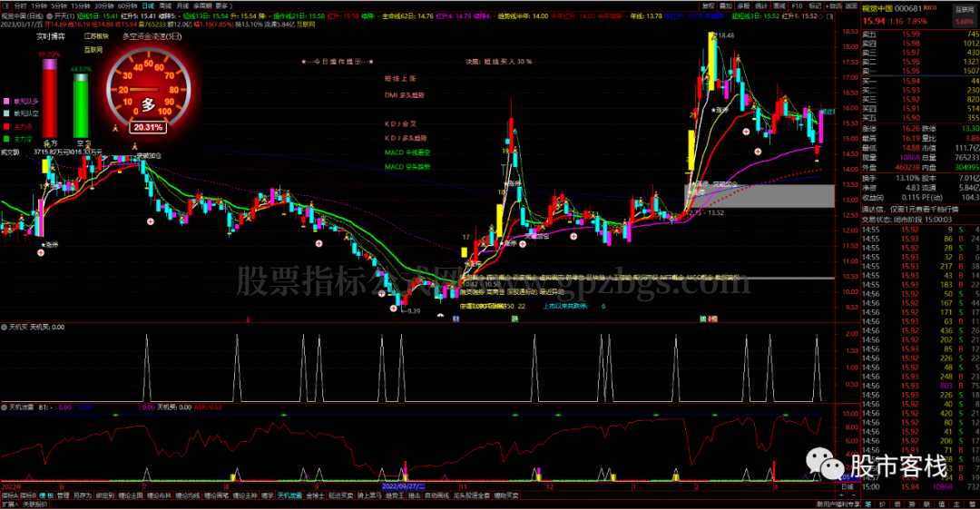The image size is (980, 510).
Task: Click the zoom-in plus button under 日线
Action: point(841,495)
